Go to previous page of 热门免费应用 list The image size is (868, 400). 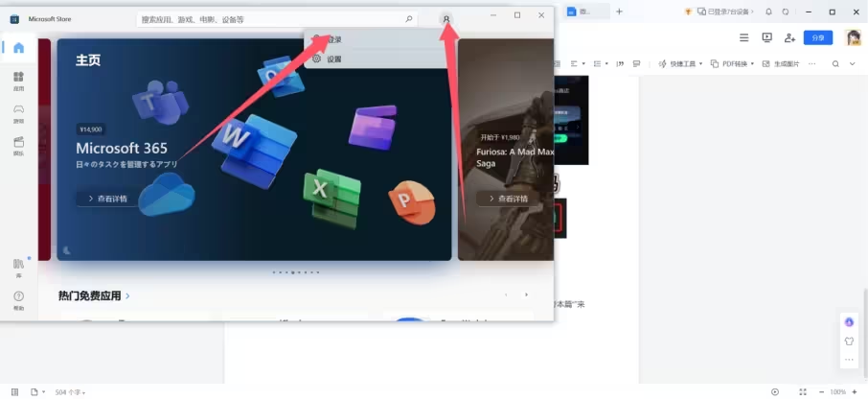(506, 294)
